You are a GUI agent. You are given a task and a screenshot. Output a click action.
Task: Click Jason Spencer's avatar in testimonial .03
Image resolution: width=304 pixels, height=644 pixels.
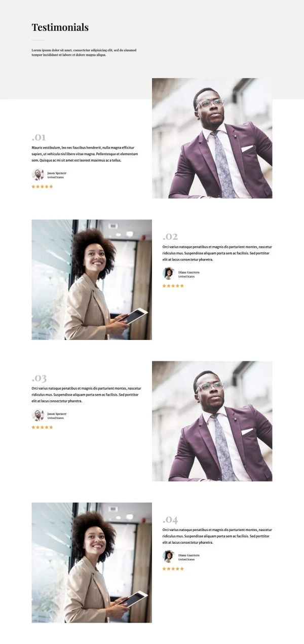click(x=37, y=415)
